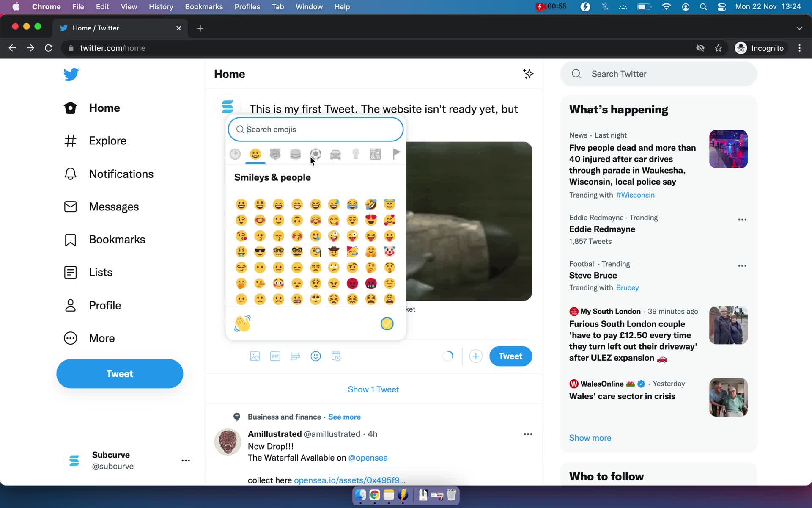Open Top Tweets sparkle options

click(528, 74)
